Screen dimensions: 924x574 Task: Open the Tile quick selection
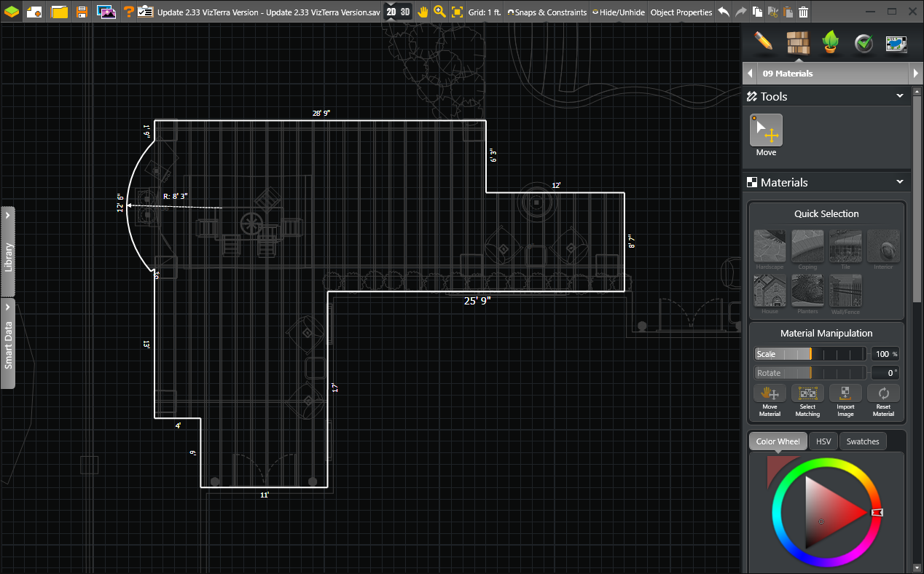tap(845, 245)
